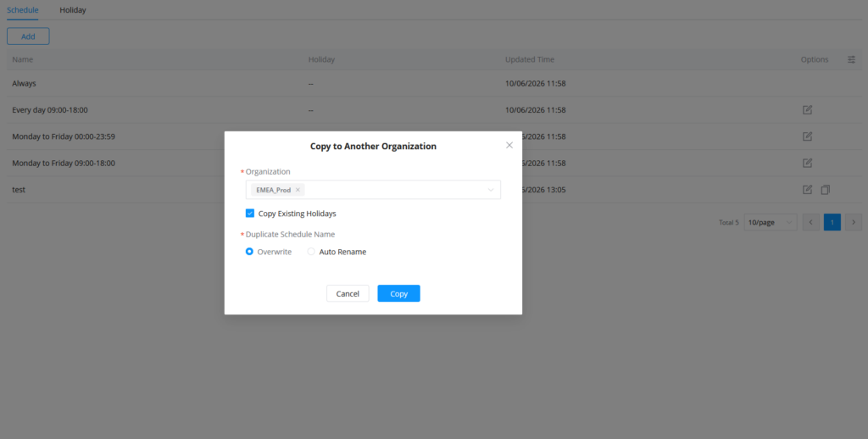Edit the Every day 09:00-18:00 schedule
Screen dimensions: 868x439
[807, 109]
